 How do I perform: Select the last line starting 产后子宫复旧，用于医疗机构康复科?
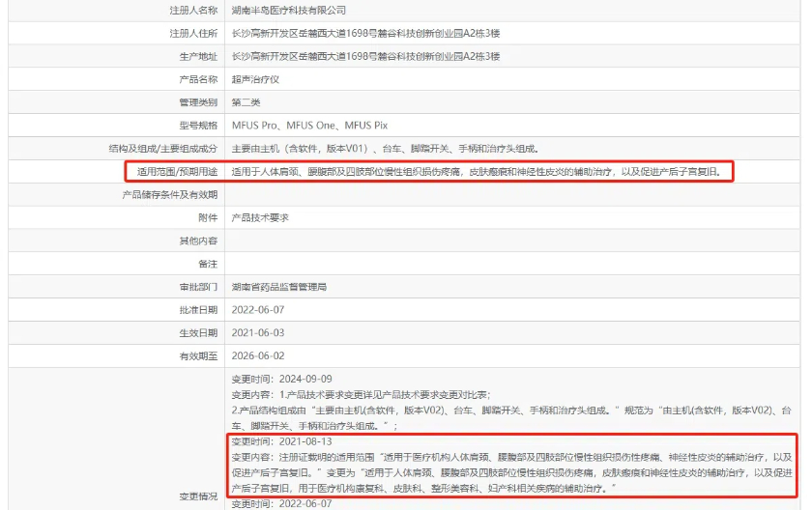[423, 489]
